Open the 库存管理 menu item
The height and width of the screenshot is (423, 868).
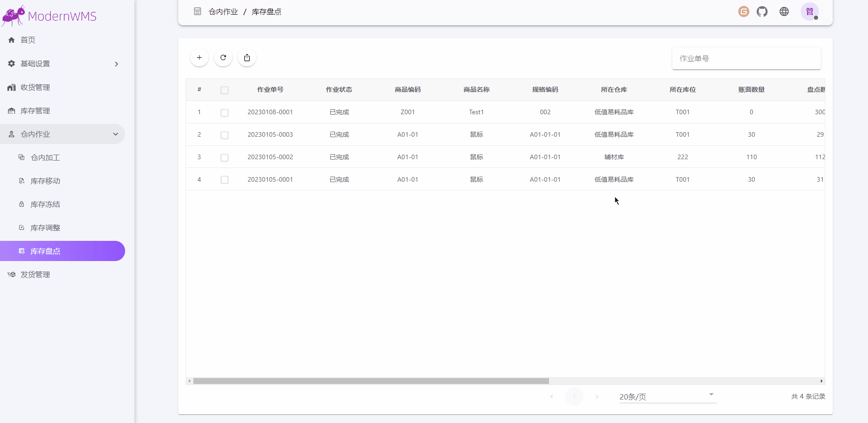[62, 111]
